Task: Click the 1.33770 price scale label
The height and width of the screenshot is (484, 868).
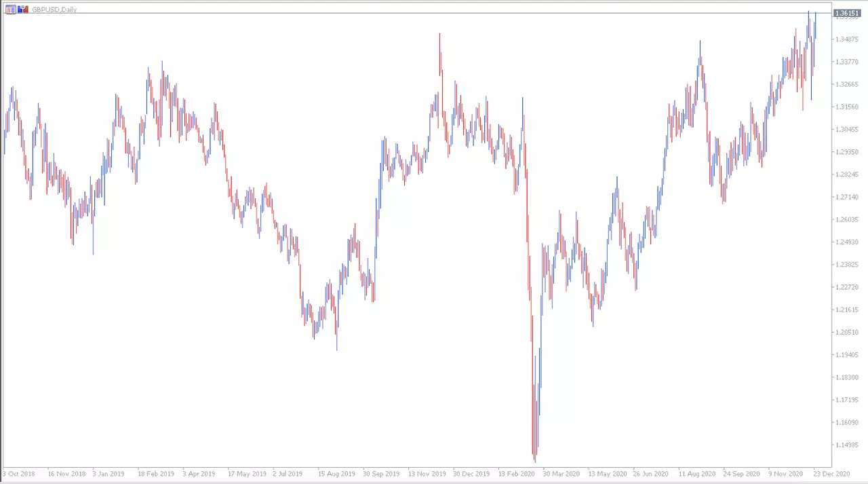Action: [848, 62]
